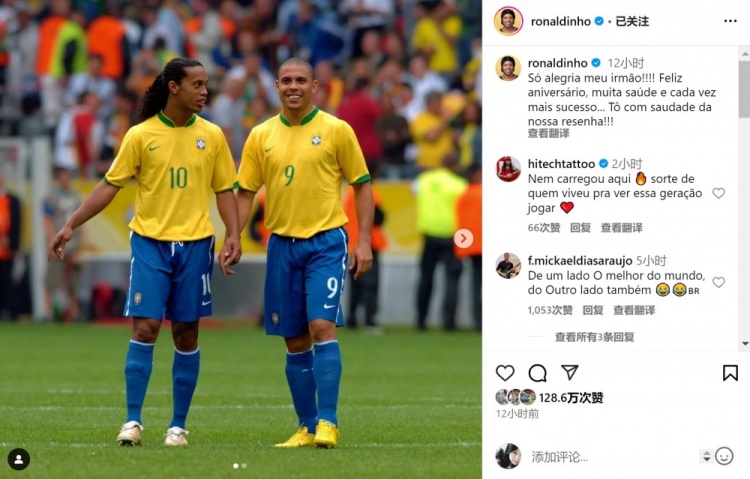Open three-dot more options menu
The width and height of the screenshot is (750, 479).
730,21
